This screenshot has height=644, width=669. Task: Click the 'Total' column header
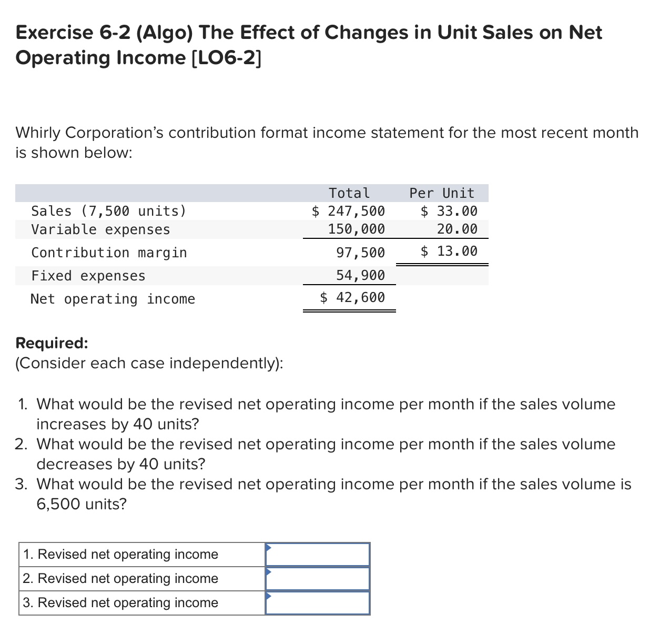click(x=349, y=193)
